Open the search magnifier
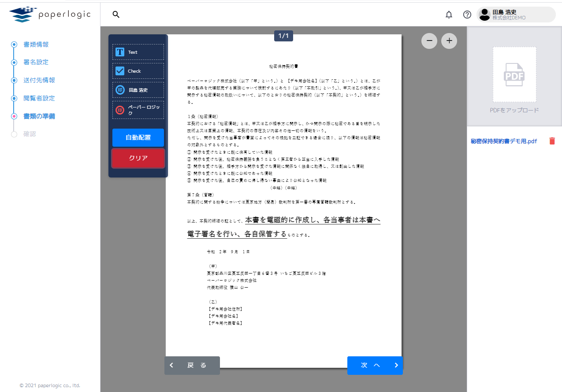This screenshot has height=392, width=562. pyautogui.click(x=115, y=14)
